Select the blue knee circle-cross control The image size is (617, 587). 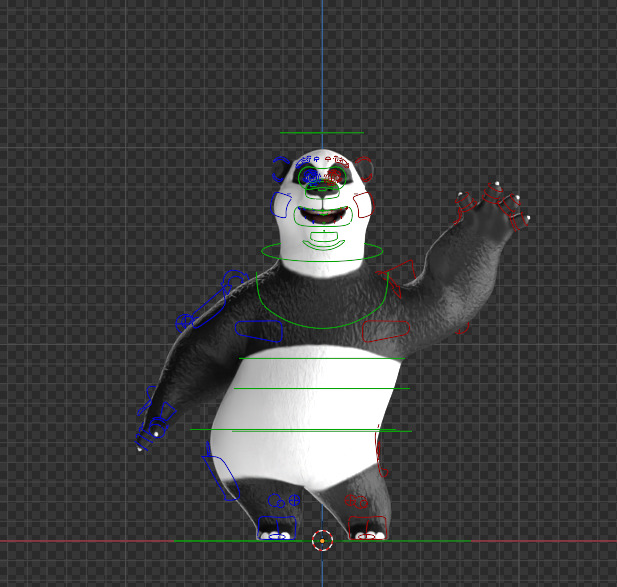(x=294, y=500)
